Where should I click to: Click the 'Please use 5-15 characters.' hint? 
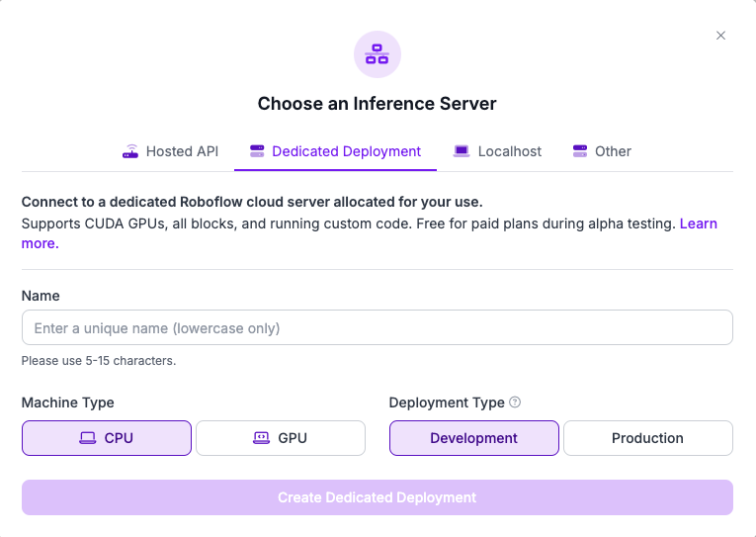[x=99, y=361]
